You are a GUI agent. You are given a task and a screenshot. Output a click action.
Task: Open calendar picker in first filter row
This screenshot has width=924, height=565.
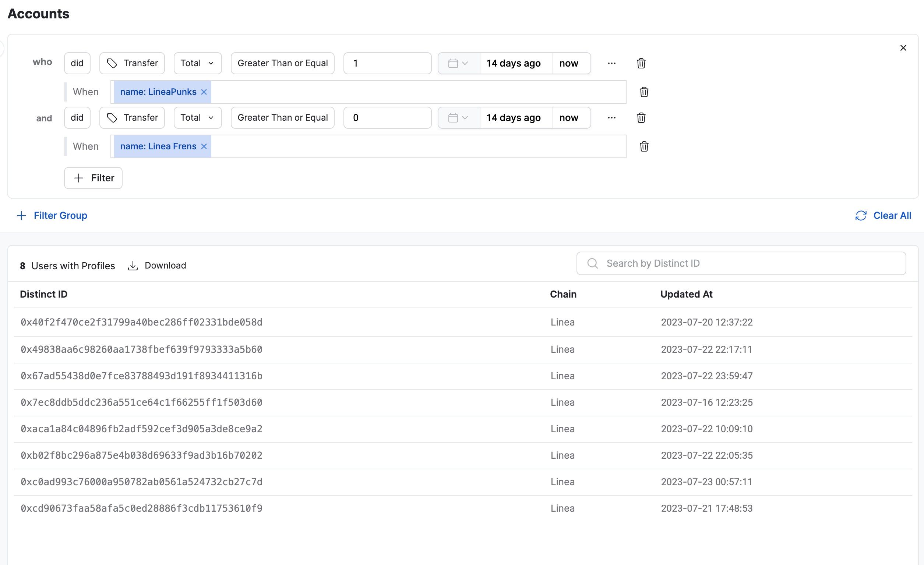(x=458, y=63)
